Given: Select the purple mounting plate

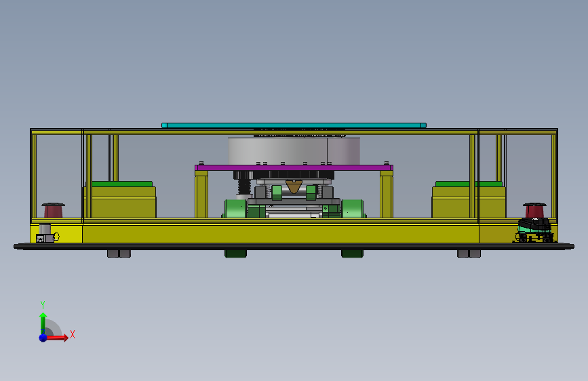Looking at the screenshot, I should (294, 167).
